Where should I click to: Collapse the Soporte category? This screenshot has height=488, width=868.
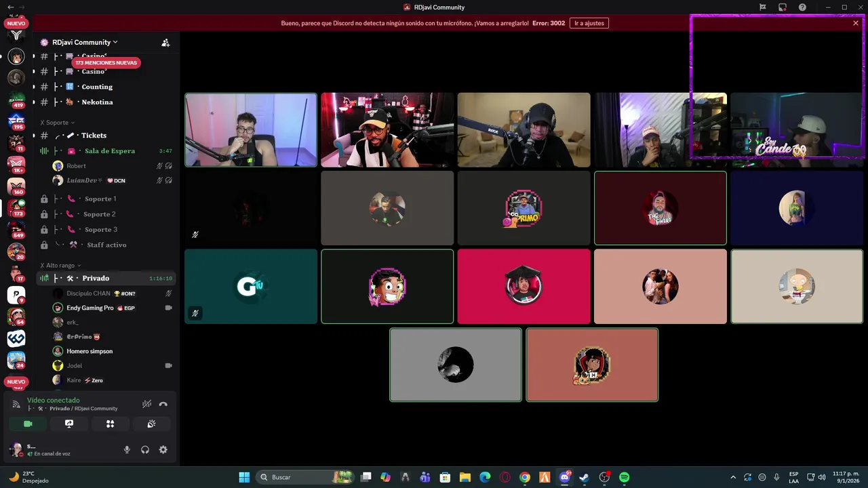57,123
